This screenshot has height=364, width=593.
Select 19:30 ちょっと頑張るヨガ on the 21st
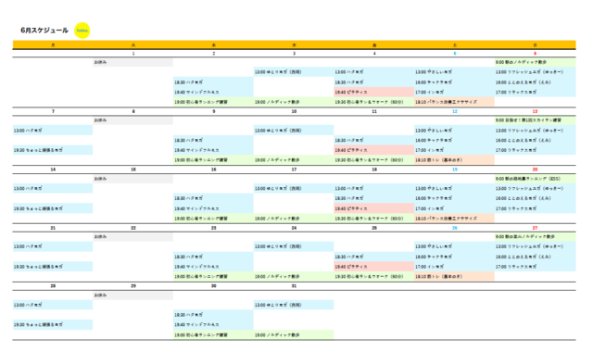coord(53,267)
